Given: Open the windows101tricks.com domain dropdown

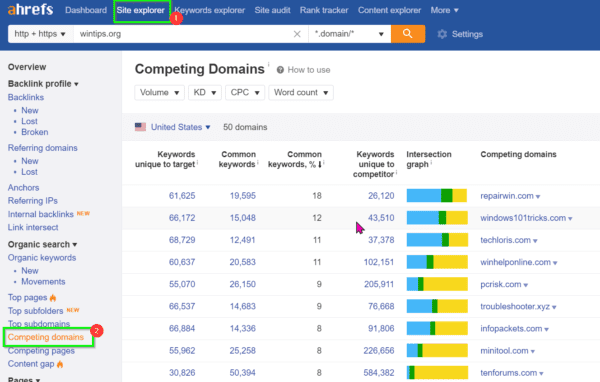Looking at the screenshot, I should coord(570,219).
